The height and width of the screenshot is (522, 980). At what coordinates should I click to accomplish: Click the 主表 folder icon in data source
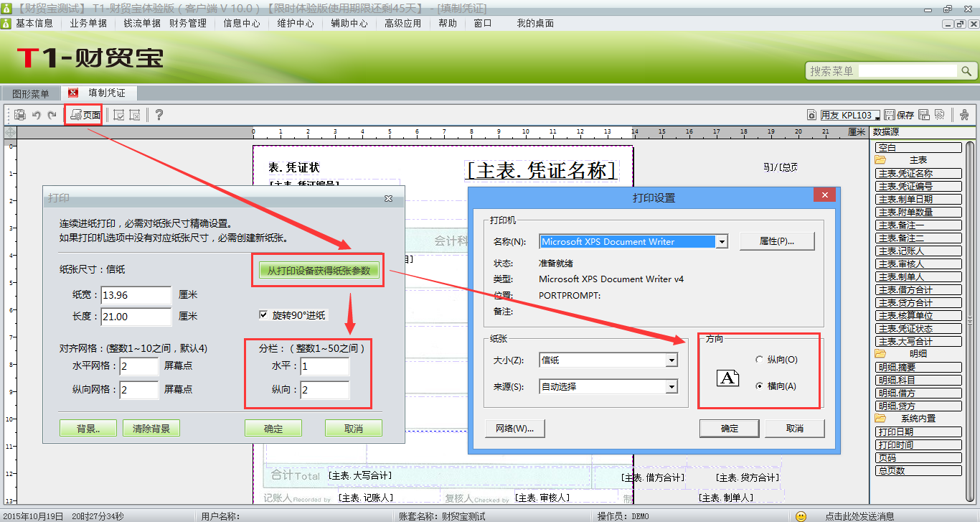tap(880, 160)
